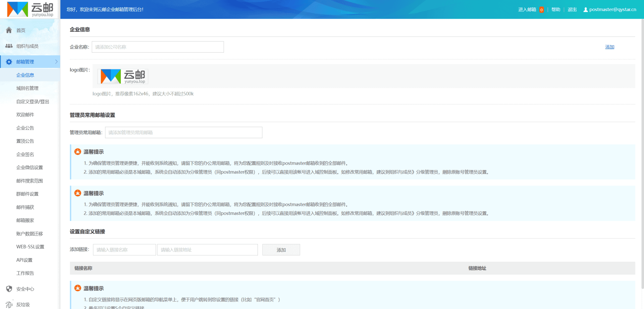The image size is (644, 309).
Task: Click the uploaded logo image thumbnail
Action: [x=123, y=76]
